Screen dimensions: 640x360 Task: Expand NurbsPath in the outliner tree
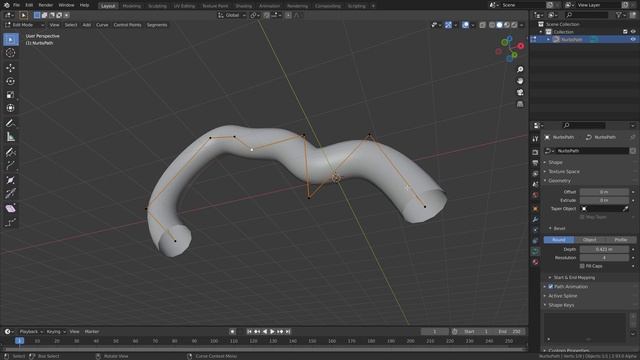548,40
